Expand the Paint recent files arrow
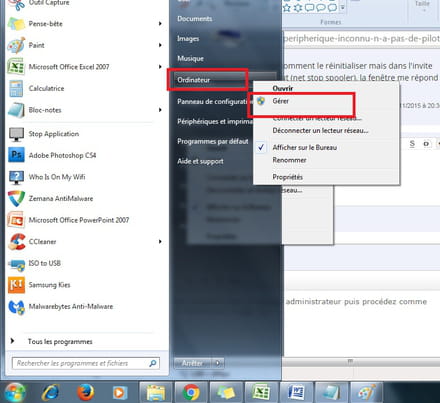The image size is (440, 403). 160,45
